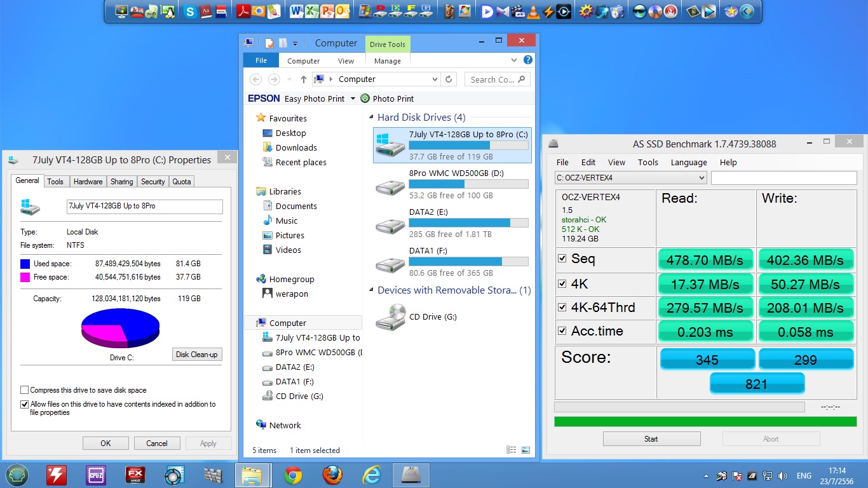Open the recent locations dropdown in Explorer
Viewport: 868px width, 488px height.
point(289,79)
